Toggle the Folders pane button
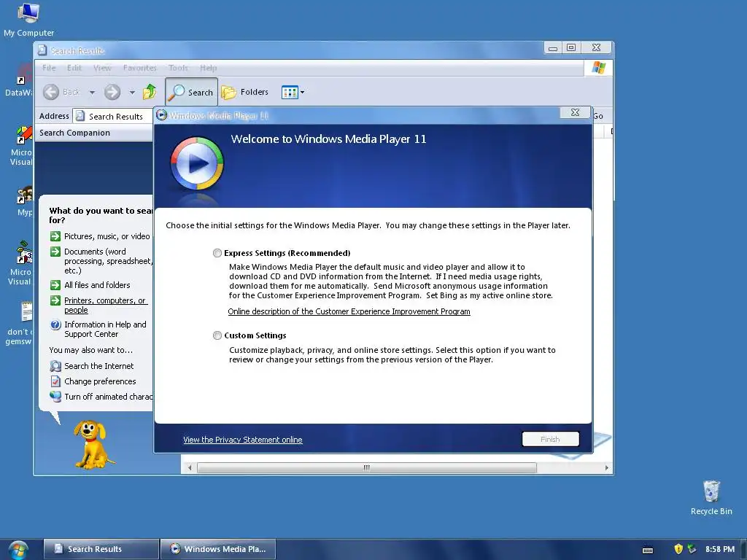 tap(245, 92)
